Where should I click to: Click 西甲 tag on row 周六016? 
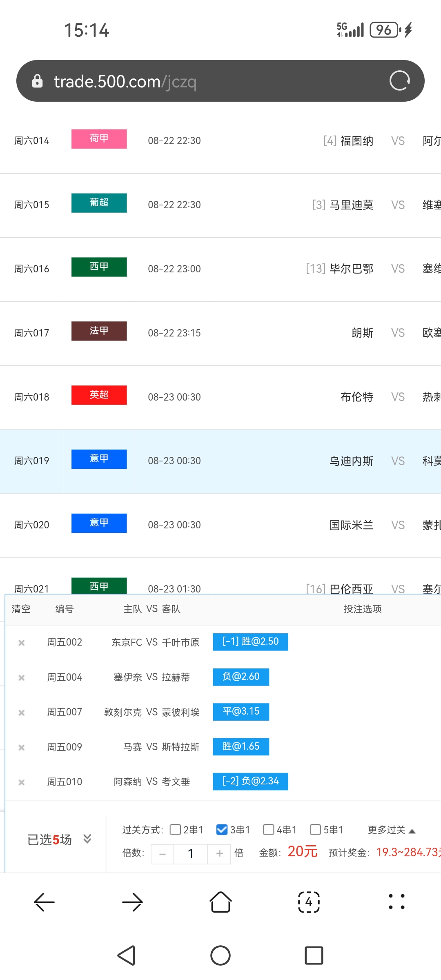pyautogui.click(x=99, y=267)
